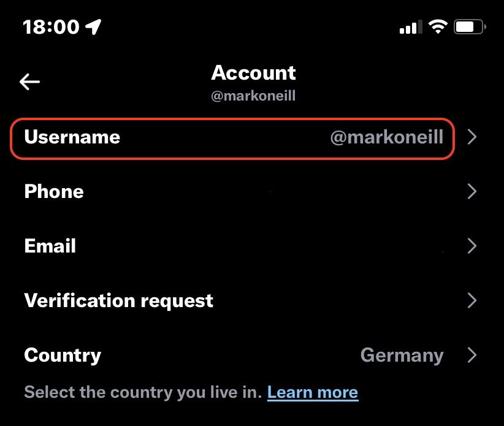The image size is (504, 426).
Task: Tap the Verification request chevron
Action: point(472,300)
